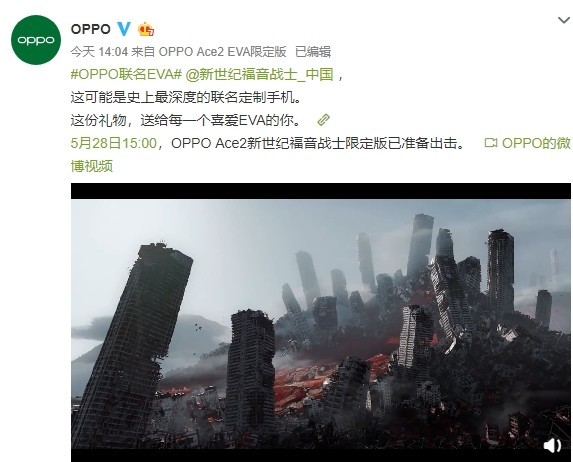
Task: Click the green chain link icon
Action: tap(323, 120)
